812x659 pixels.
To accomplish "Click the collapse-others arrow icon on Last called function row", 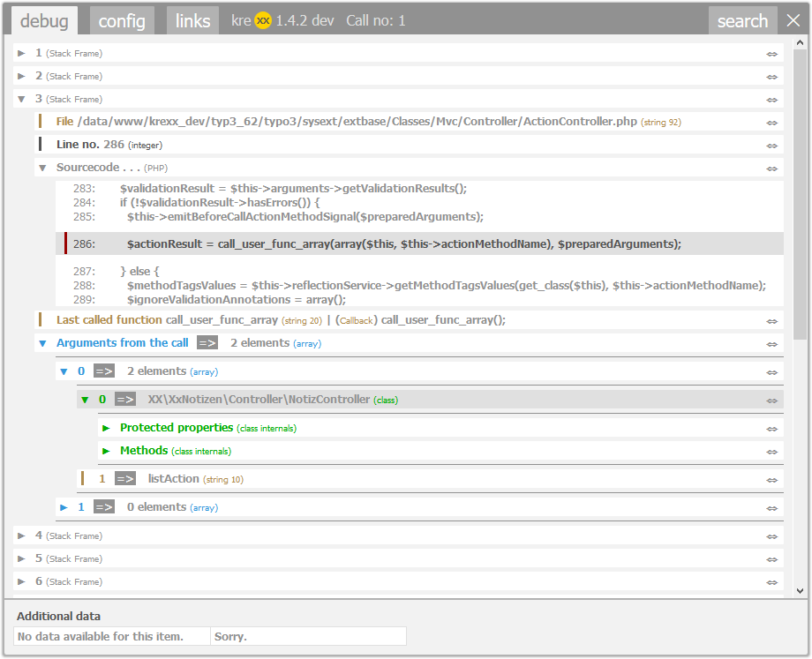I will [772, 321].
